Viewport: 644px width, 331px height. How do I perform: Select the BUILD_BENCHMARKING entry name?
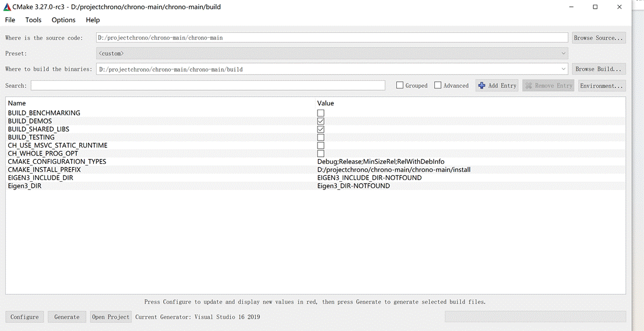tap(44, 113)
